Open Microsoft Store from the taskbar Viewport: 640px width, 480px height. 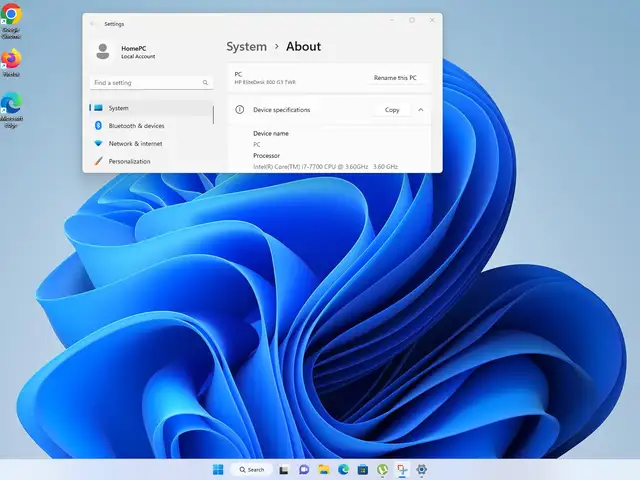[363, 470]
